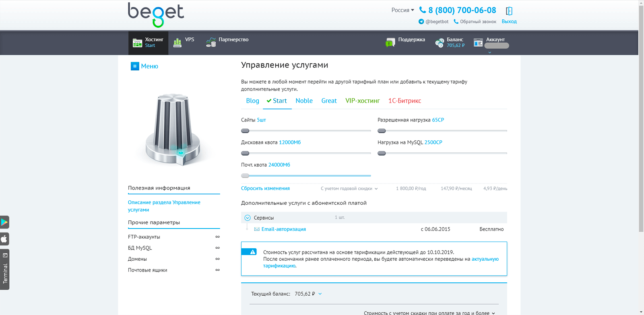Open the Хостинг Start section icon
The height and width of the screenshot is (315, 644).
137,43
